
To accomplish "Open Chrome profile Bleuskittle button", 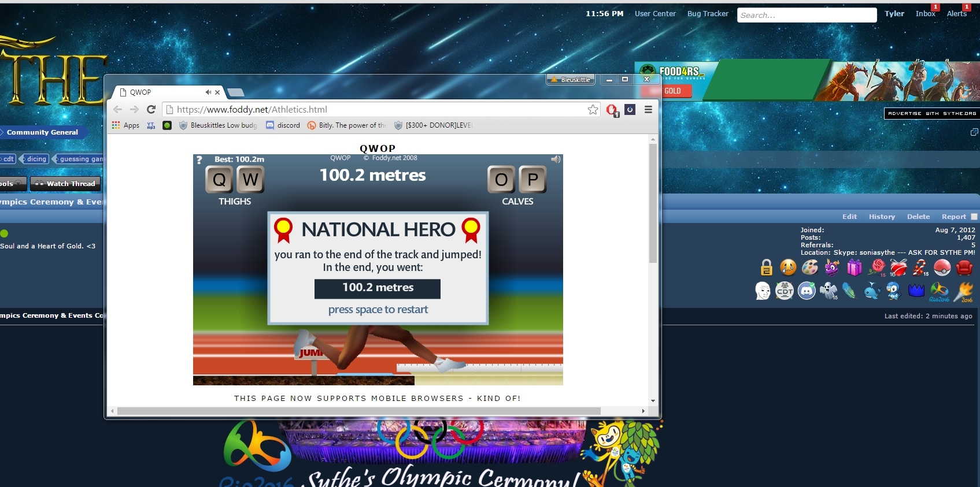I will [x=571, y=80].
